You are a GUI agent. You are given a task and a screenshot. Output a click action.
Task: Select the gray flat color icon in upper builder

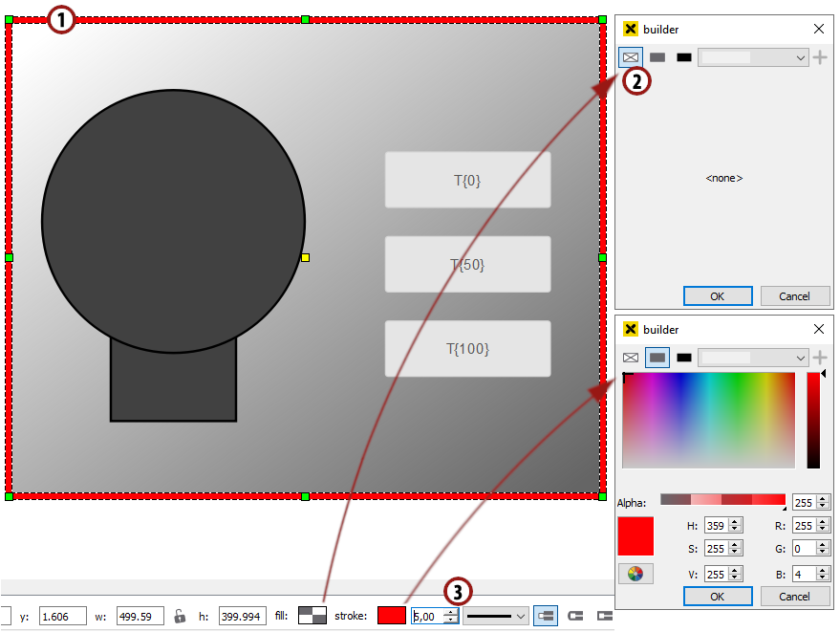pyautogui.click(x=657, y=57)
